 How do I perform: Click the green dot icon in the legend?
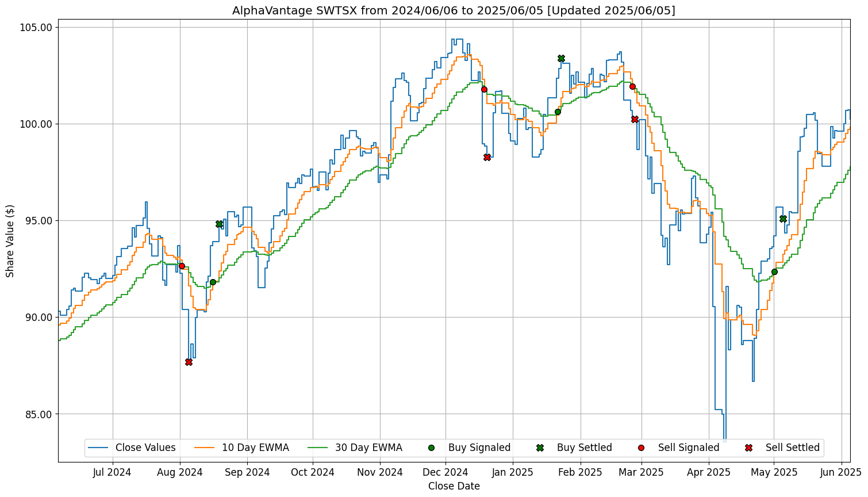[x=432, y=448]
